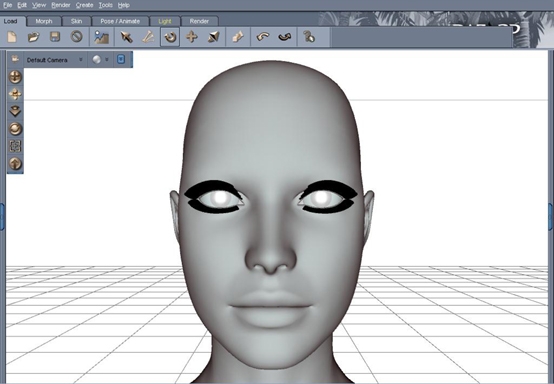Select the bone-shaped tool in the toolbar
Image resolution: width=554 pixels, height=384 pixels.
[x=148, y=37]
